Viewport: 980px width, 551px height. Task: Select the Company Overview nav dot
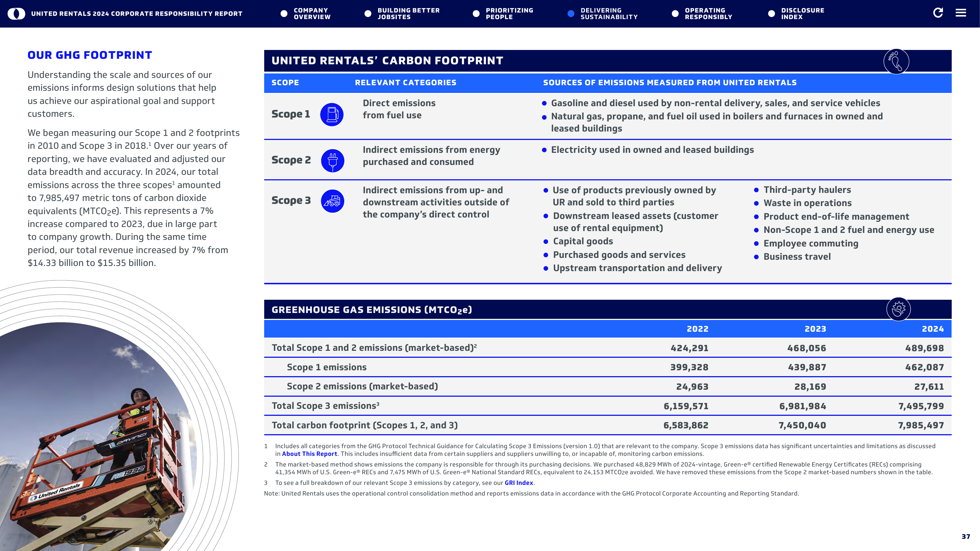284,14
